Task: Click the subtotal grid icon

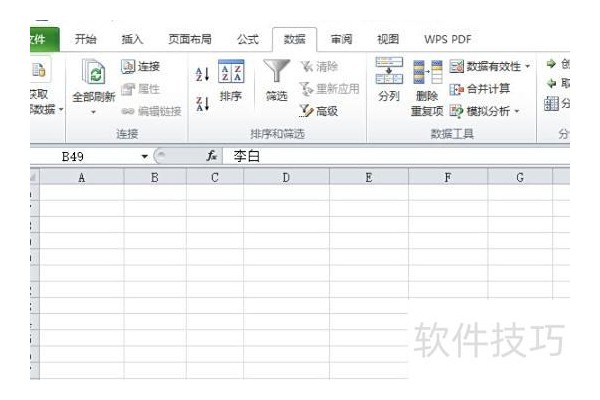Action: [x=551, y=103]
